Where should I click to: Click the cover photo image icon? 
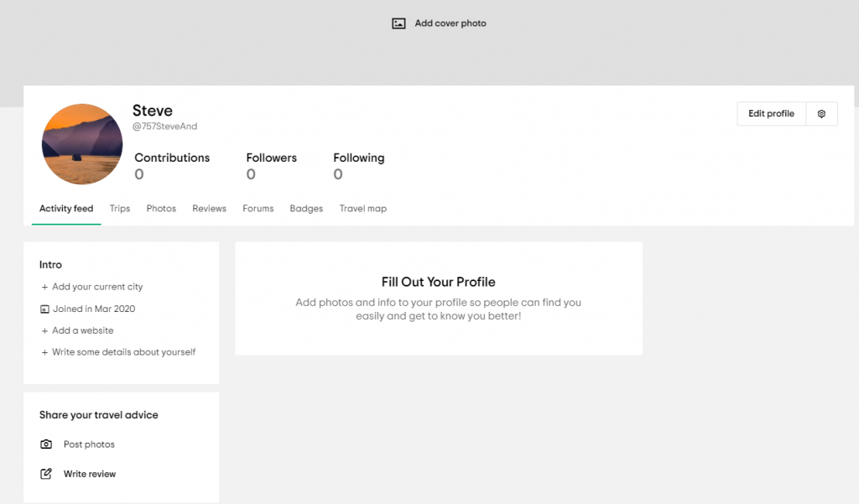398,23
